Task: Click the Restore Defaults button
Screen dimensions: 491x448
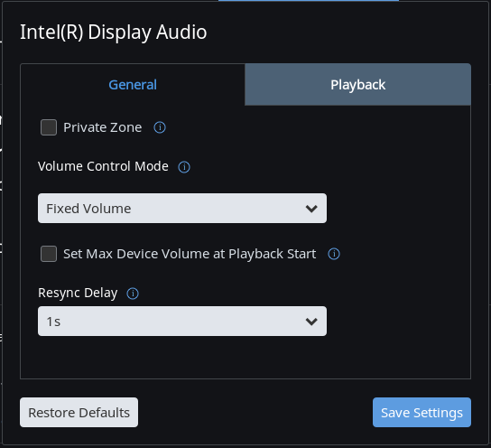Action: [79, 412]
